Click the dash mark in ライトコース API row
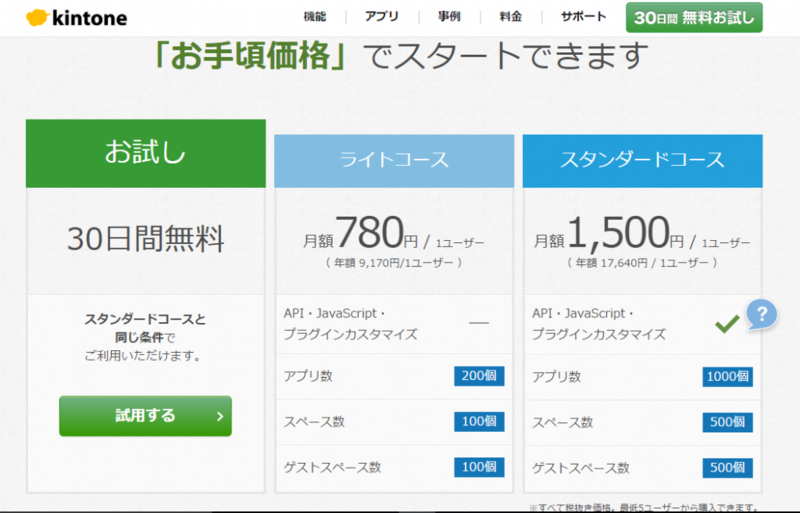800x513 pixels. 479,323
